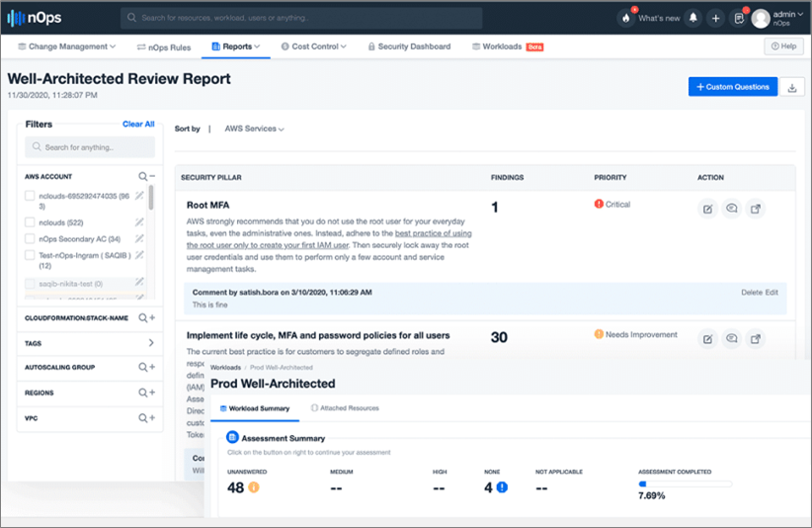Viewport: 812px width, 528px height.
Task: Go to nOps Rules
Action: 164,47
